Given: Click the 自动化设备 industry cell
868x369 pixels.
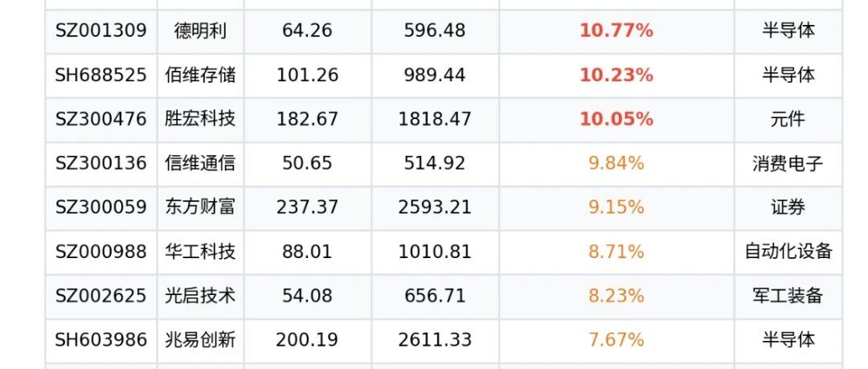Looking at the screenshot, I should (x=788, y=252).
